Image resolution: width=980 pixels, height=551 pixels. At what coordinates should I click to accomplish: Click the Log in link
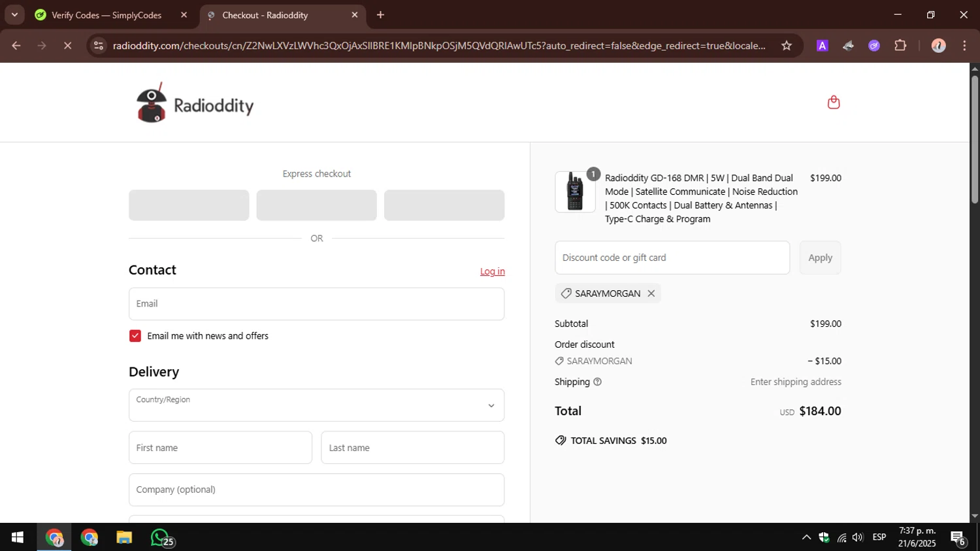492,271
